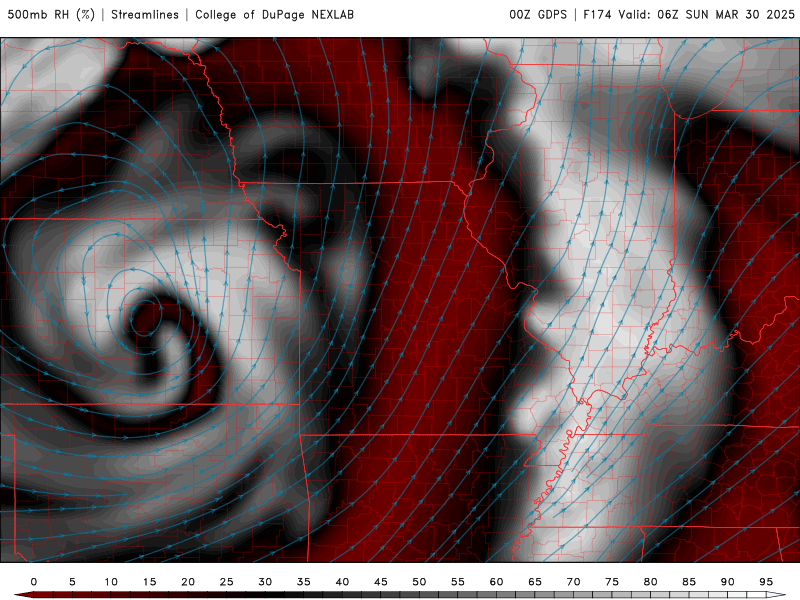Select the colorbar label "10"
This screenshot has height=600, width=800.
click(111, 582)
